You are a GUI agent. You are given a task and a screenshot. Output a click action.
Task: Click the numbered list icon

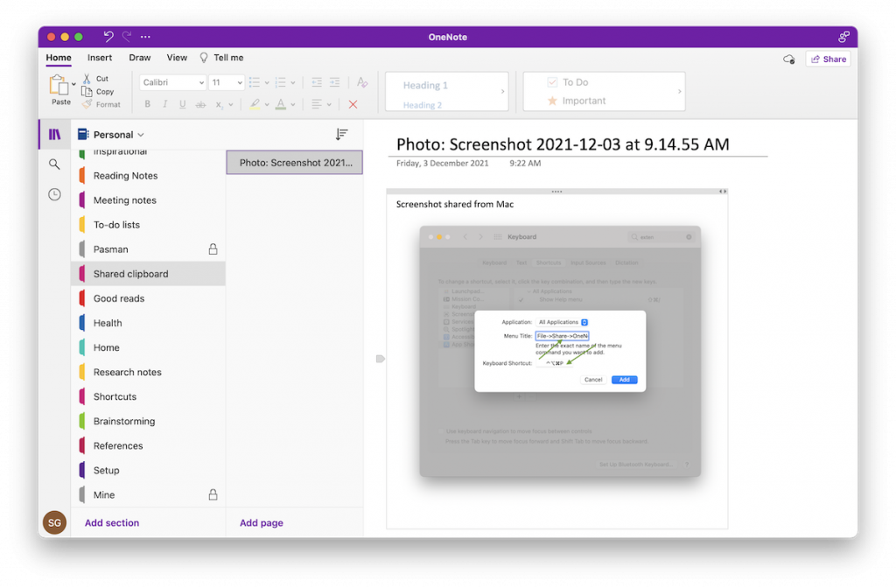click(x=281, y=82)
